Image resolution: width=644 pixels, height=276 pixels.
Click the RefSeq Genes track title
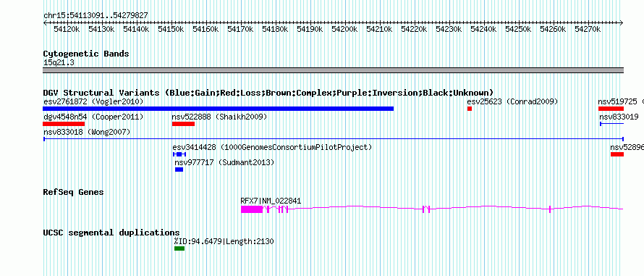coord(74,192)
